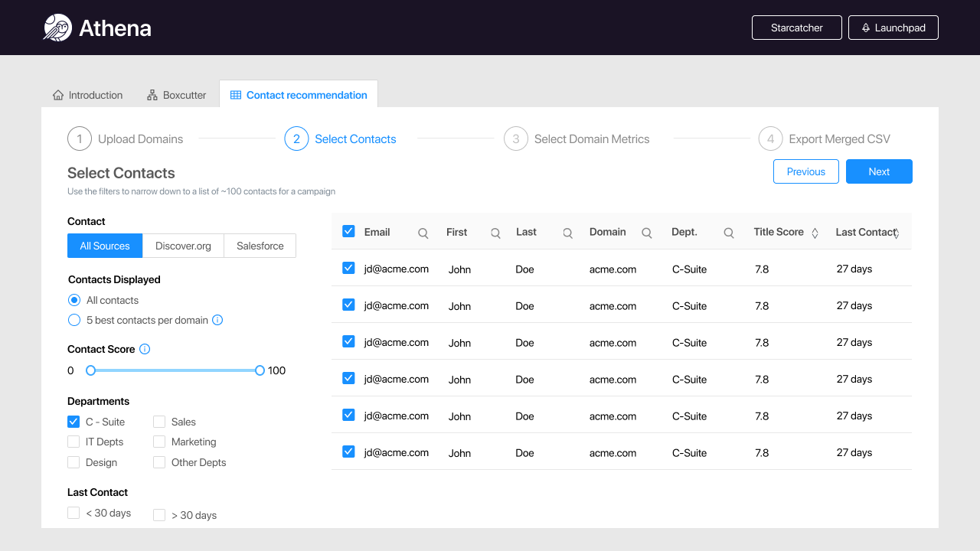Go back with the Previous button
980x551 pixels.
[806, 171]
